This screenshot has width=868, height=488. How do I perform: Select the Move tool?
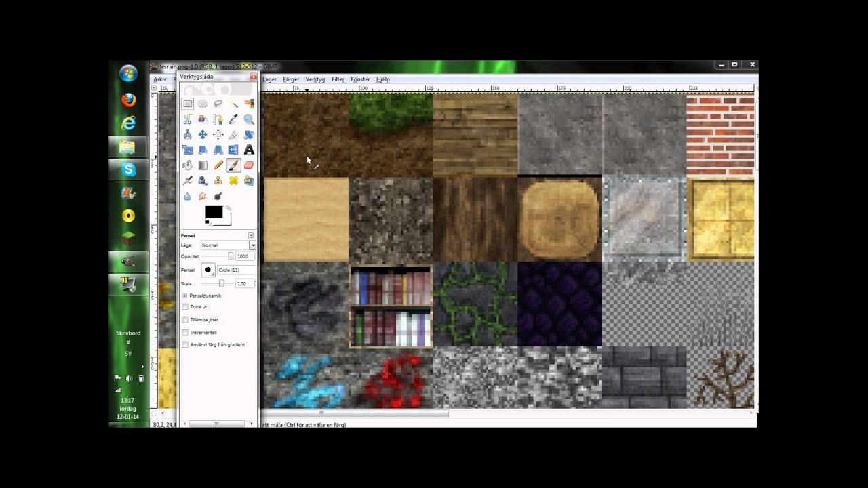[x=203, y=134]
